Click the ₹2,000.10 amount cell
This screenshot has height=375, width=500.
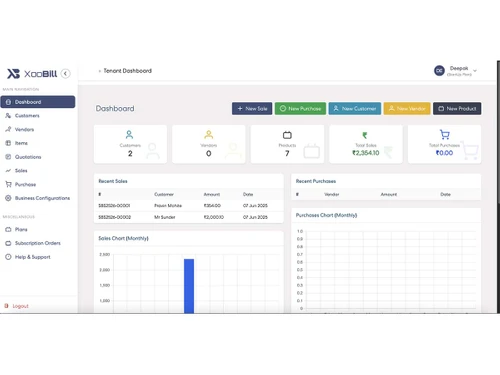[x=214, y=217]
